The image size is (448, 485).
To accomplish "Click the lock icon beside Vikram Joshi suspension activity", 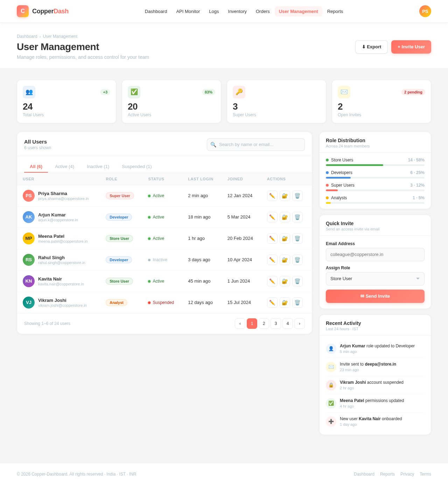I will [331, 385].
